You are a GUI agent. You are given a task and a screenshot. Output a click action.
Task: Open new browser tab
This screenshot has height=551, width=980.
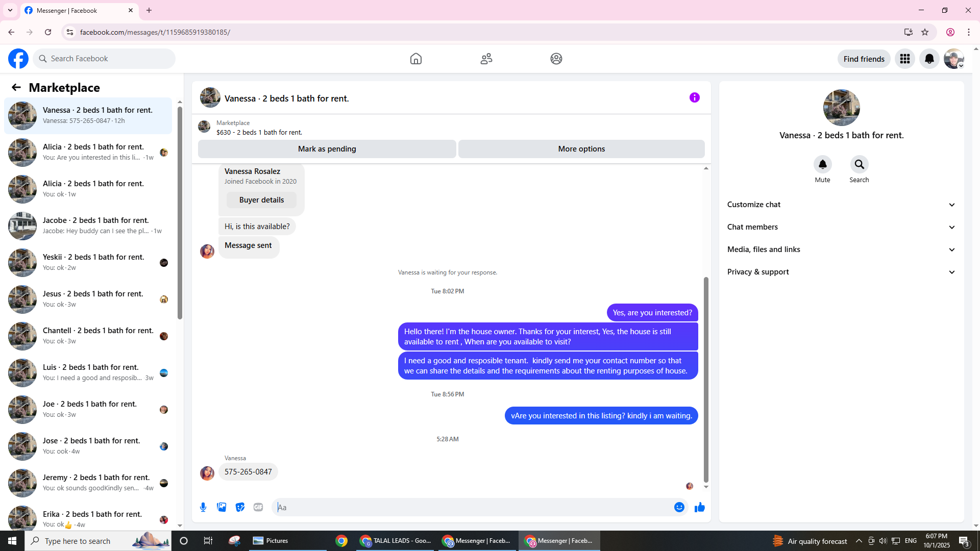click(x=149, y=10)
